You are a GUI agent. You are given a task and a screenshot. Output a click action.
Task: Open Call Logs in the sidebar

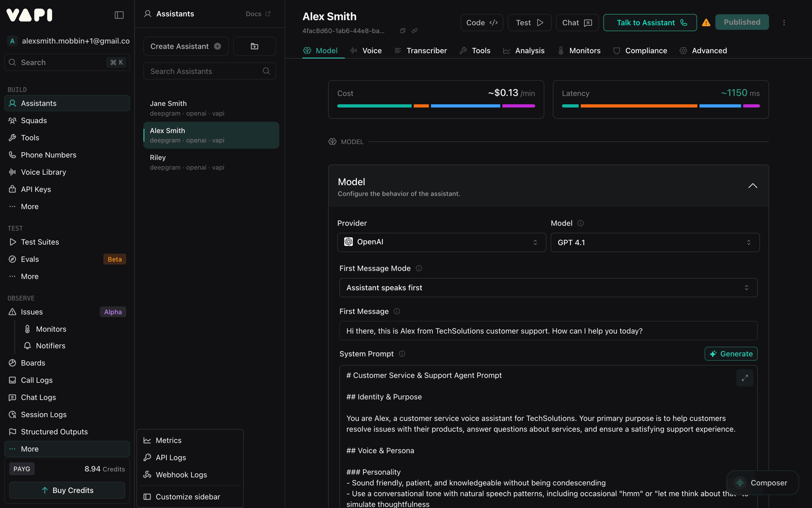click(67, 380)
